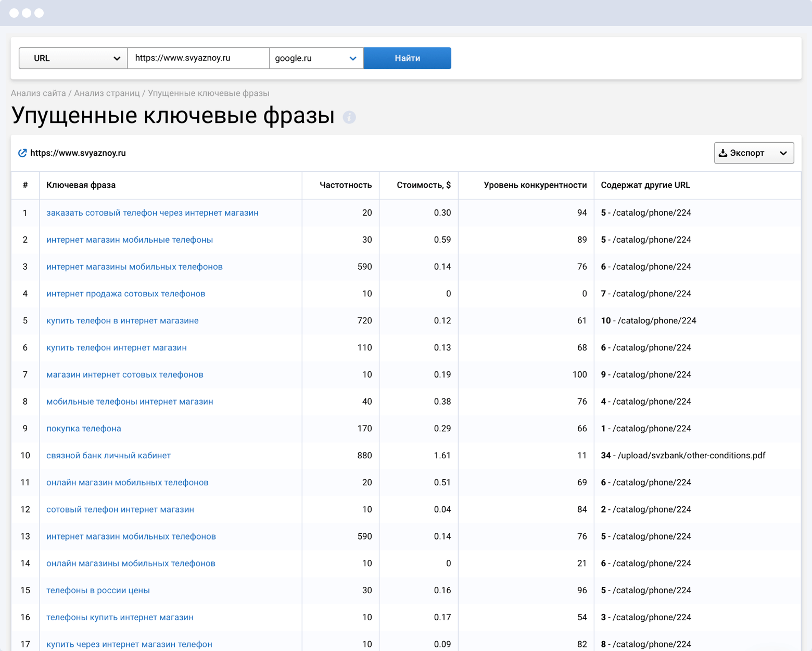Click the info icon beside page title
The width and height of the screenshot is (812, 651).
(349, 117)
